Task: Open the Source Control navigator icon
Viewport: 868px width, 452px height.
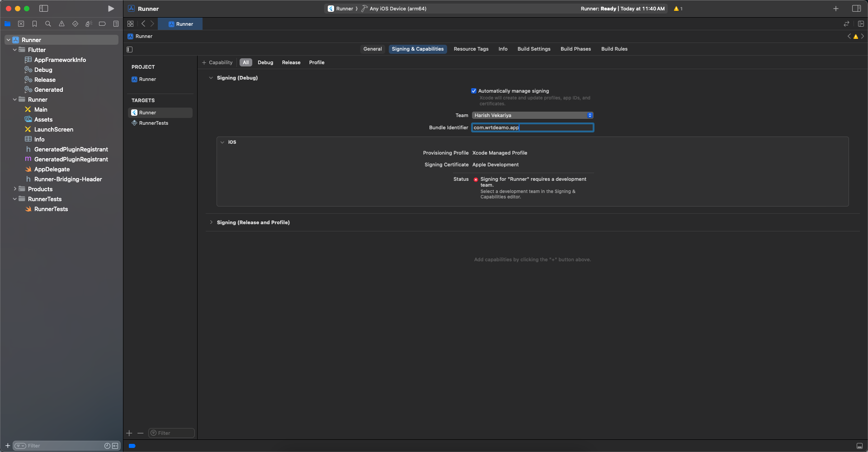Action: click(x=21, y=24)
